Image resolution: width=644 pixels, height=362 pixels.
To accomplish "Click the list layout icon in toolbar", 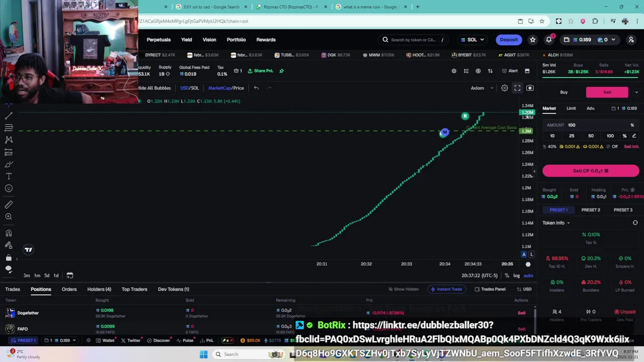I will tap(466, 71).
